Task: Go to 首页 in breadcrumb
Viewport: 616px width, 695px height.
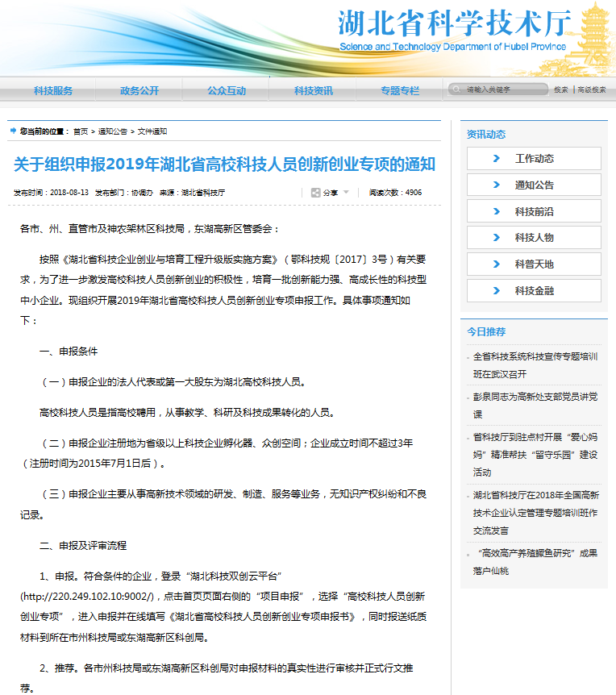Action: click(x=81, y=131)
